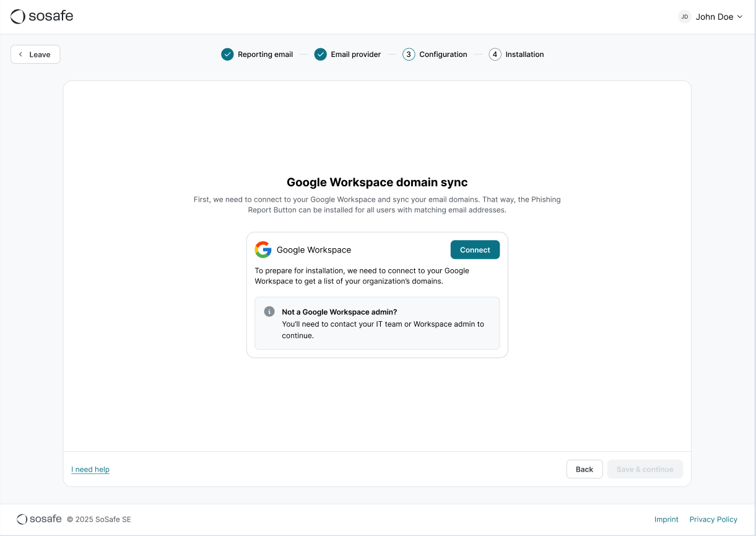Open the 'I need help' link
The height and width of the screenshot is (536, 756).
point(90,469)
